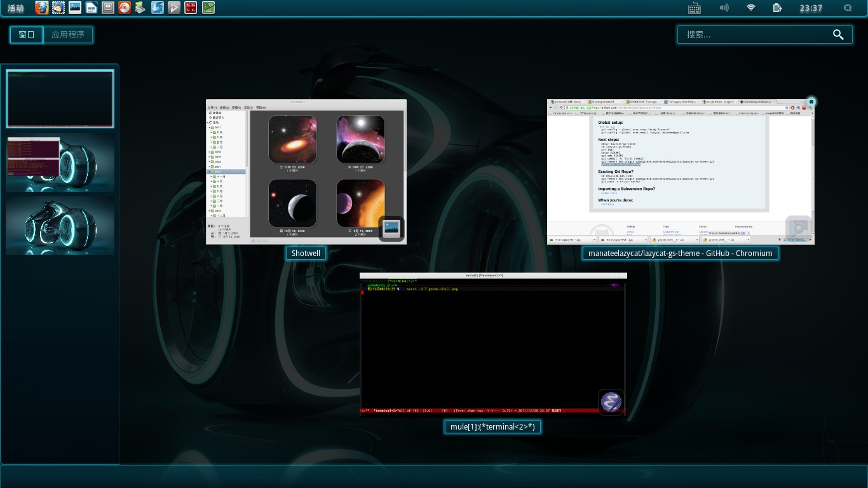Focus the 搜索 search field
The height and width of the screenshot is (488, 868).
point(764,35)
